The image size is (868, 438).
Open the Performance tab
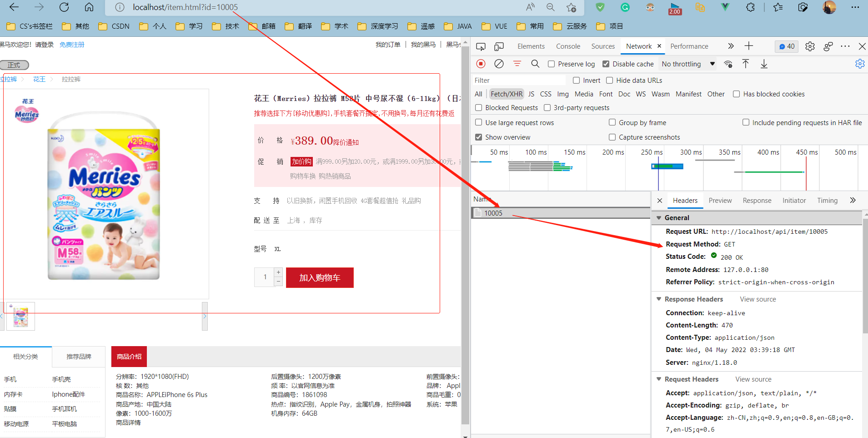tap(689, 46)
